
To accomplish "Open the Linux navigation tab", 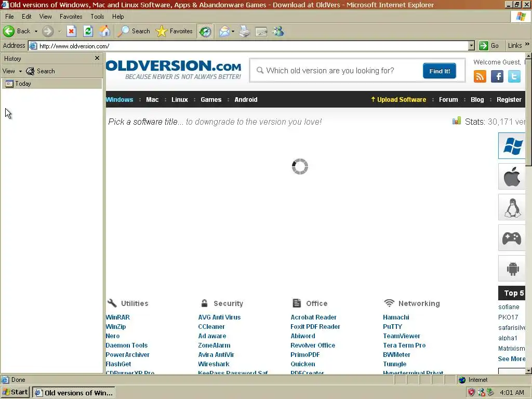I will (179, 99).
